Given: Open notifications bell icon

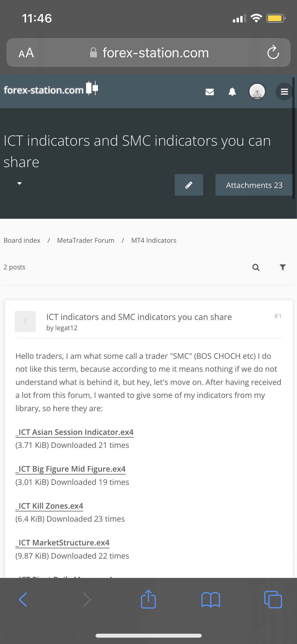Looking at the screenshot, I should click(232, 92).
